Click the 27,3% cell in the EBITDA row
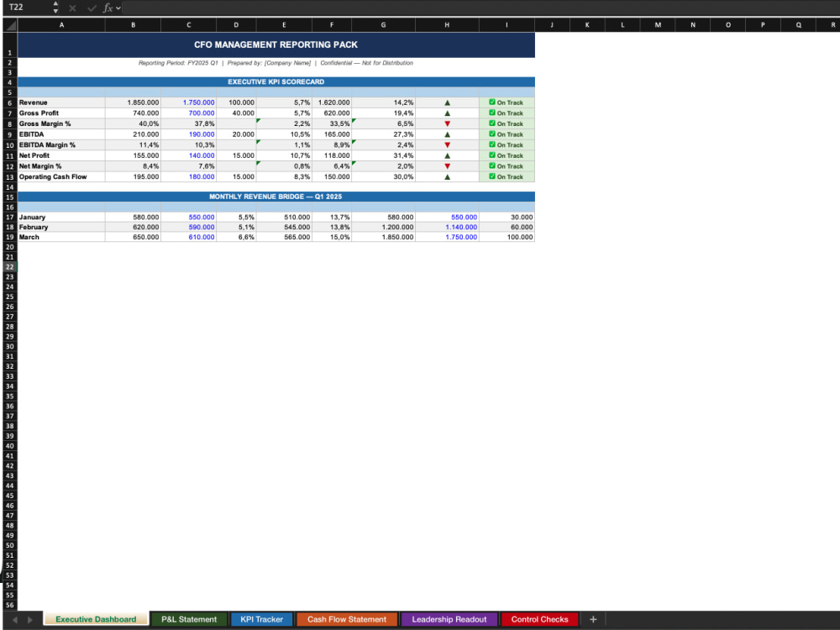This screenshot has width=840, height=630. 384,134
